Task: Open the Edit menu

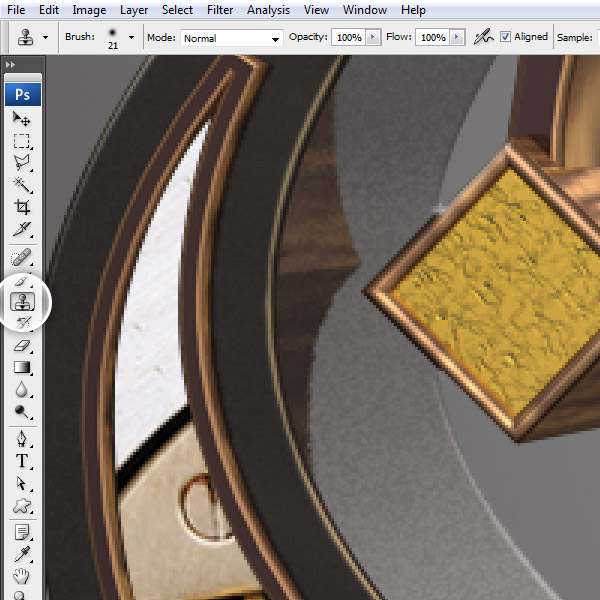Action: (x=49, y=10)
